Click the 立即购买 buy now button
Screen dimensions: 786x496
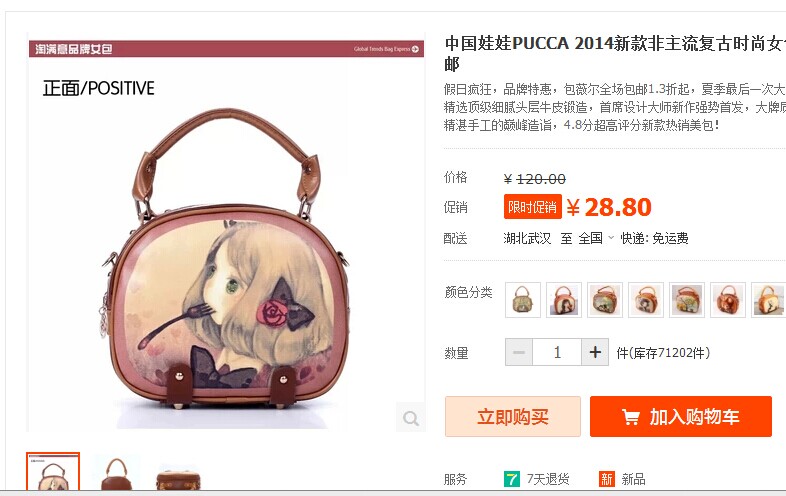point(513,416)
